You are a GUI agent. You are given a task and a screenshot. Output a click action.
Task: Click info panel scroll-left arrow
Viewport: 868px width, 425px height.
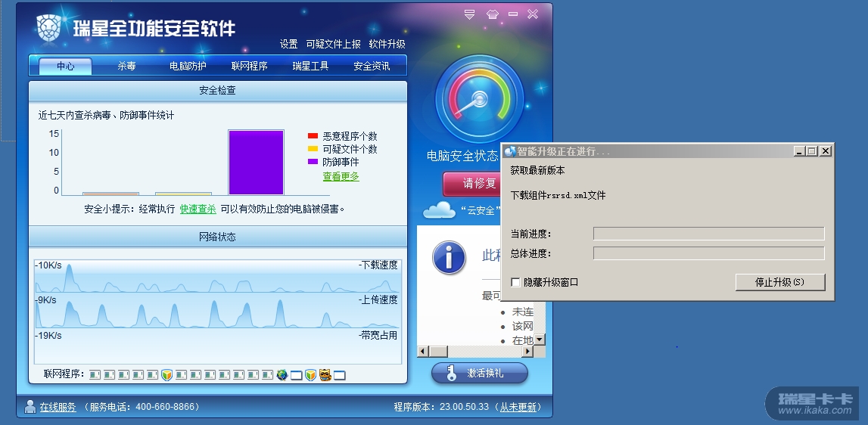pyautogui.click(x=423, y=352)
